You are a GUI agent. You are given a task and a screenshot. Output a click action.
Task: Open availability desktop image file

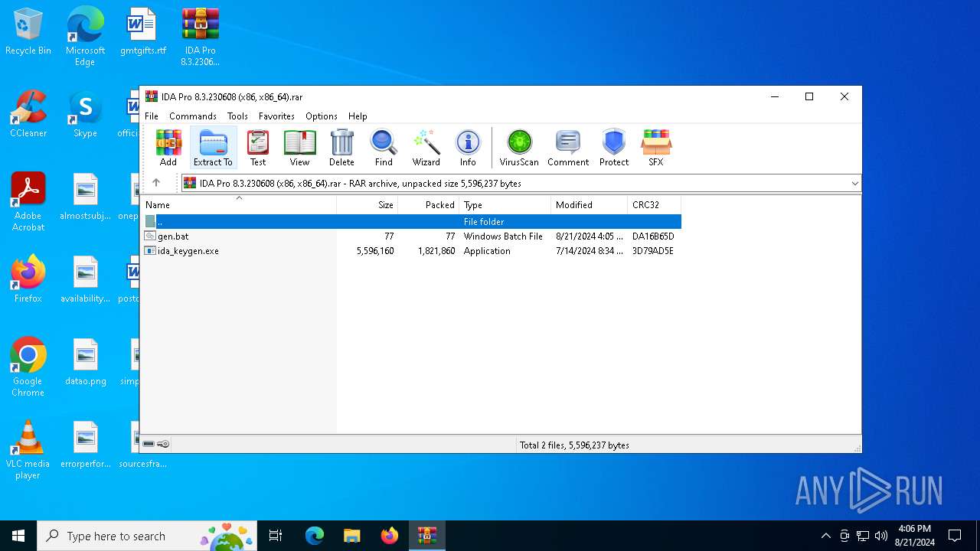[x=85, y=280]
